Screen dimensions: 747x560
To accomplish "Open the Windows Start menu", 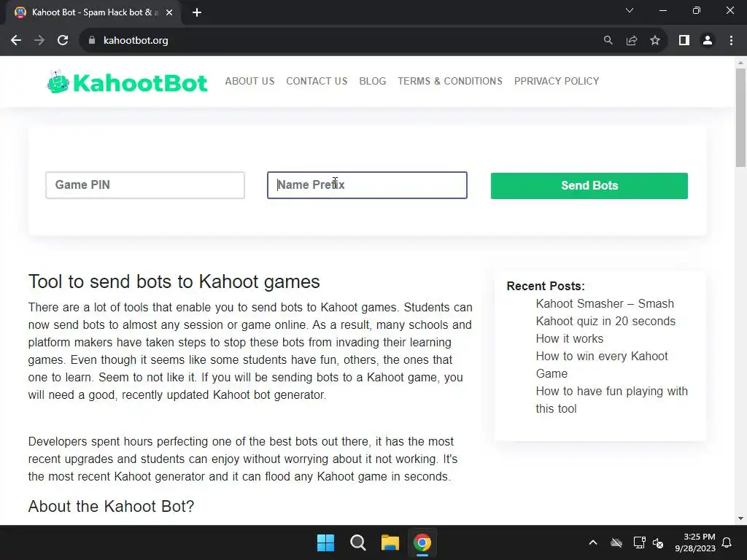I will [x=326, y=542].
